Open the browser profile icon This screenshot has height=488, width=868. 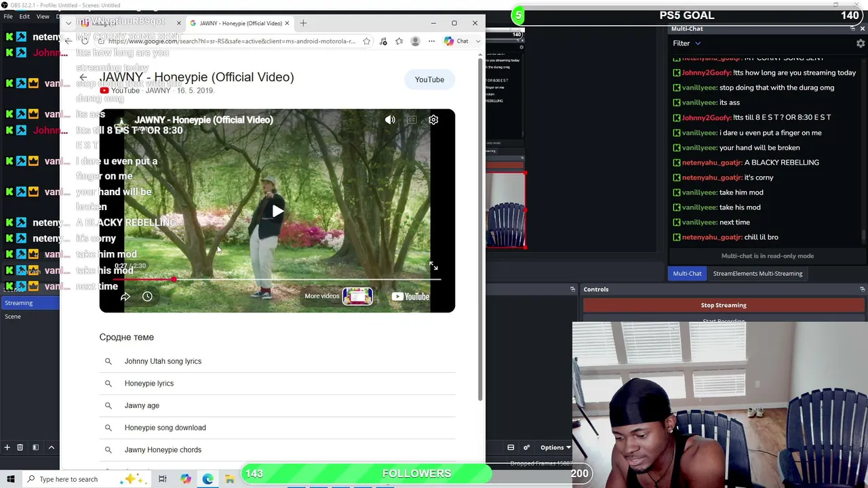click(x=415, y=41)
